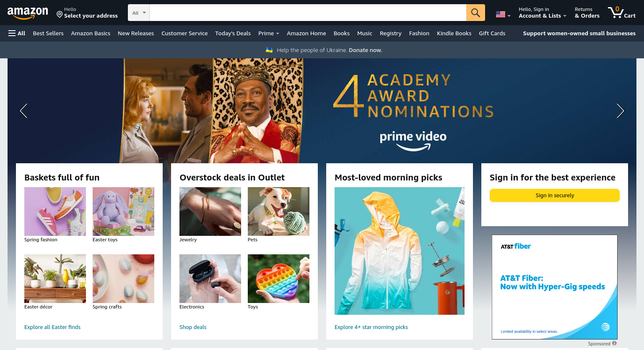This screenshot has height=350, width=644.
Task: Click into the search text field
Action: (308, 13)
